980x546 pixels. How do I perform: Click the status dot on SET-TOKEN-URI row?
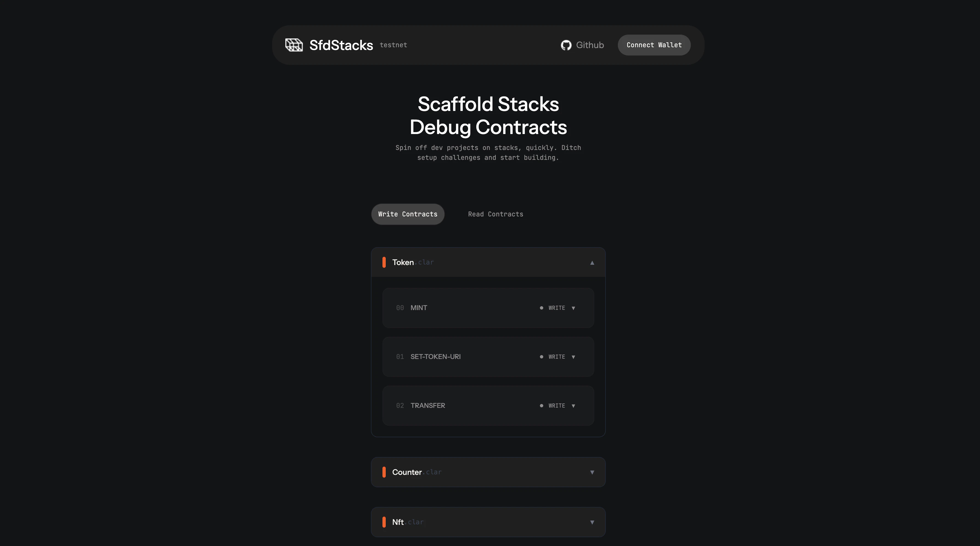point(542,357)
